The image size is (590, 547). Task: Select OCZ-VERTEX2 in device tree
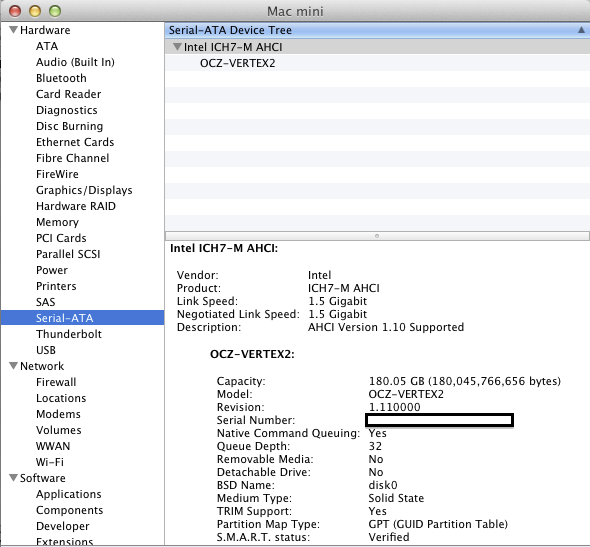[x=237, y=63]
